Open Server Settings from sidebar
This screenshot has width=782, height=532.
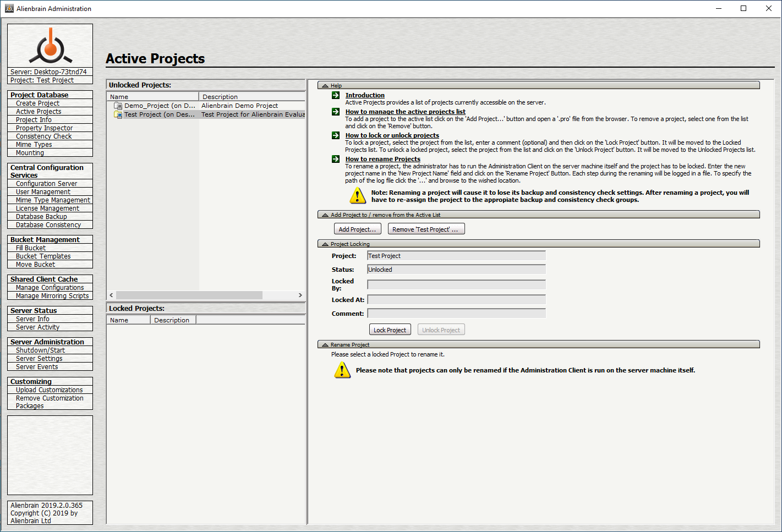(39, 359)
